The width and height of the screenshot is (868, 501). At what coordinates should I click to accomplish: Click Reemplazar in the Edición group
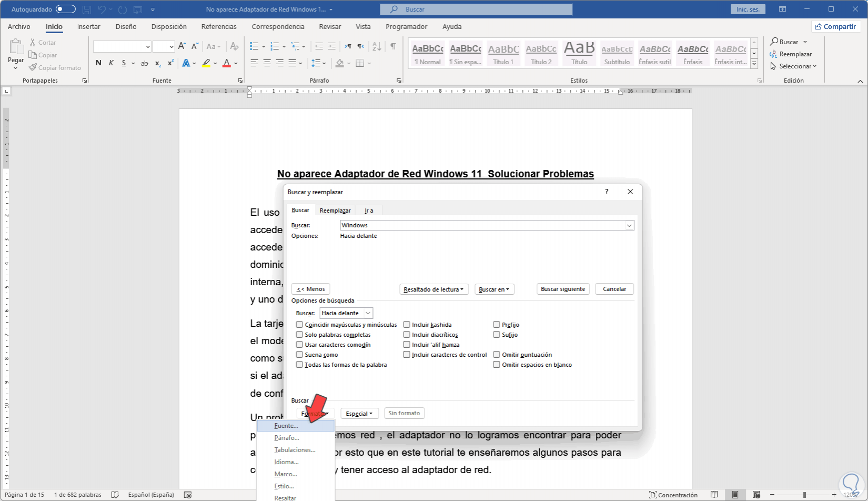[791, 54]
